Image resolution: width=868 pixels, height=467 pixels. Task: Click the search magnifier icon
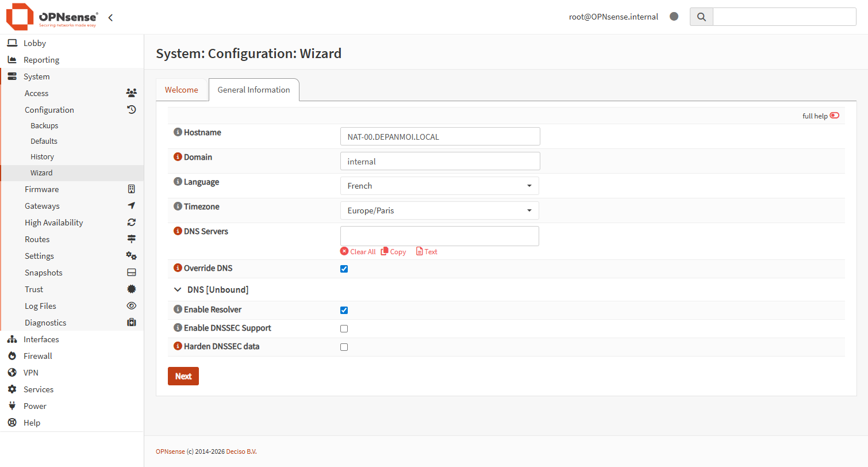coord(701,17)
